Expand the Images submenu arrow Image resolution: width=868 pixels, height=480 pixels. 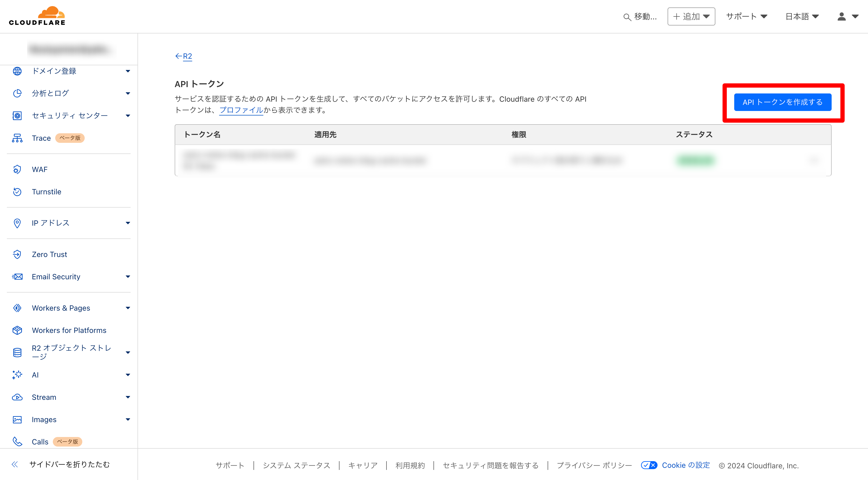[128, 420]
